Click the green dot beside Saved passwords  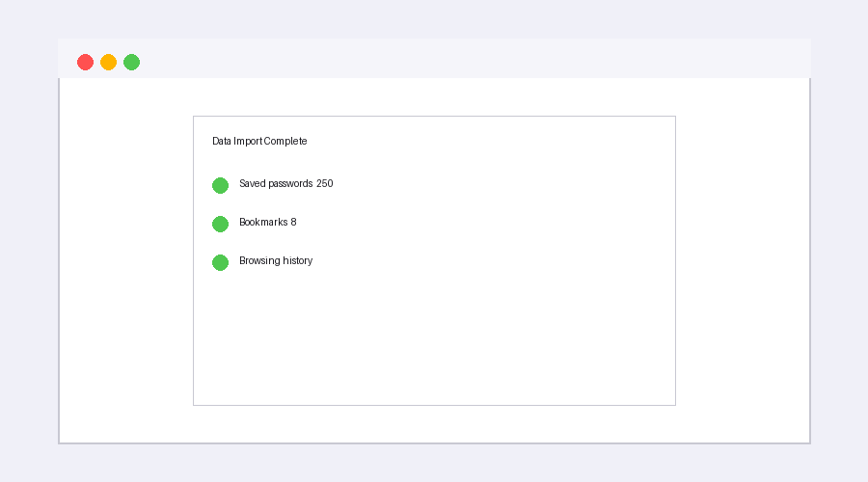(x=220, y=185)
